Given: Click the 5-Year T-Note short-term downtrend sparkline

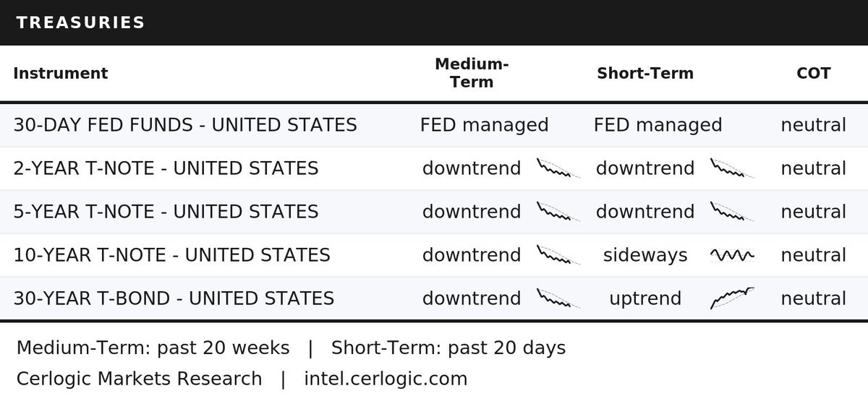Looking at the screenshot, I should pos(732,212).
